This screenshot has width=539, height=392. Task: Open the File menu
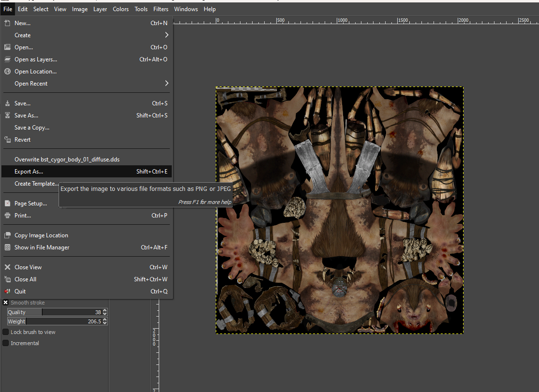(x=8, y=9)
